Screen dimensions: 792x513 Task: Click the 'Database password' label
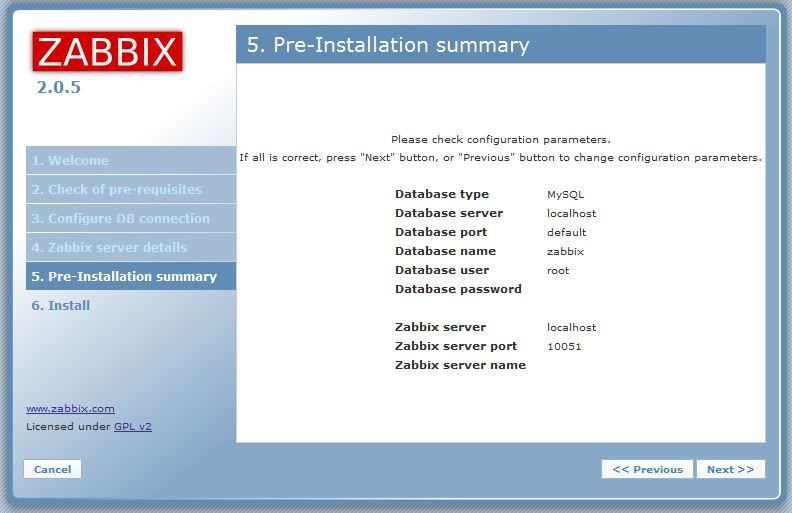pos(458,289)
